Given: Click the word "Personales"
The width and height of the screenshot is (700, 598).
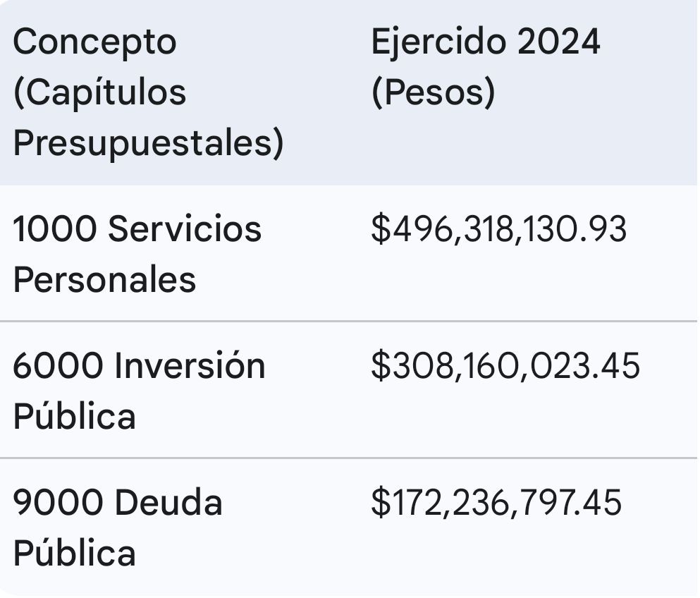Looking at the screenshot, I should (104, 280).
